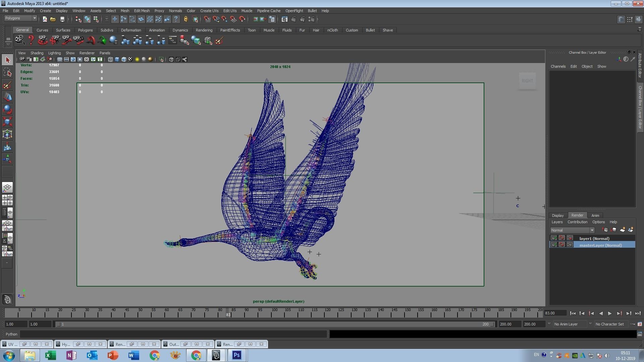Click the Snap to Curves magnet icon

(216, 19)
